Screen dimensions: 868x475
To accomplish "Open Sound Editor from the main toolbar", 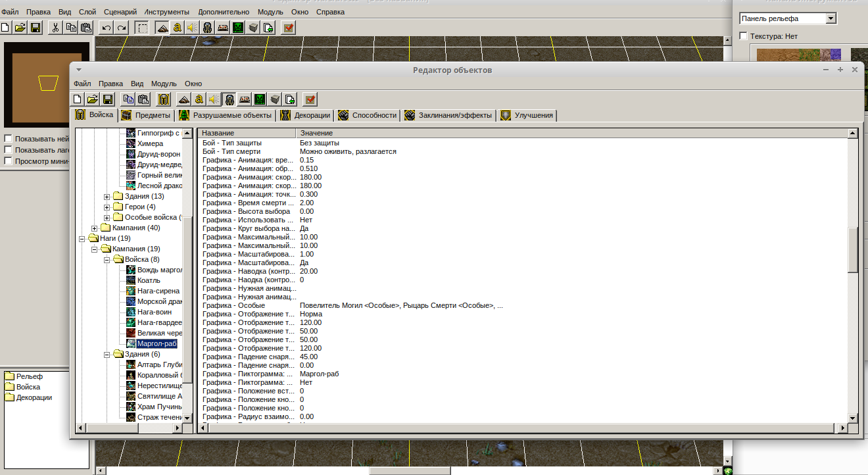I will (192, 28).
